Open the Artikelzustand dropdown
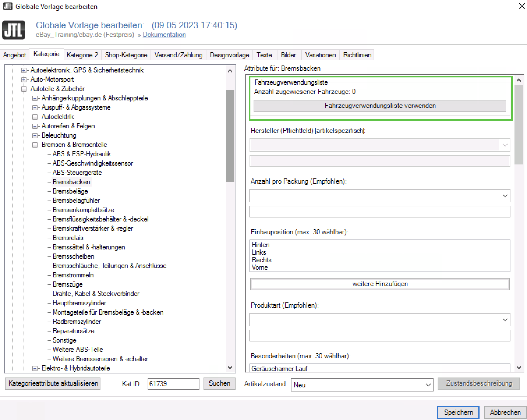This screenshot has width=527, height=420. 428,385
